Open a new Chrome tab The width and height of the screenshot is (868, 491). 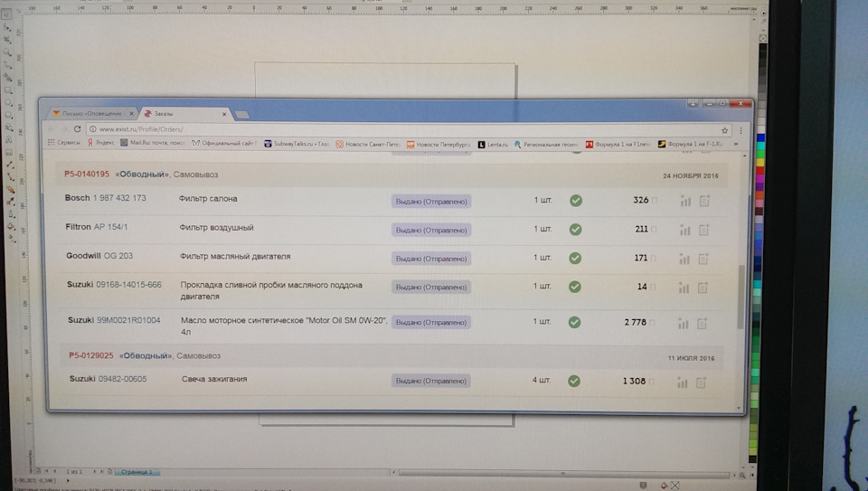click(242, 115)
